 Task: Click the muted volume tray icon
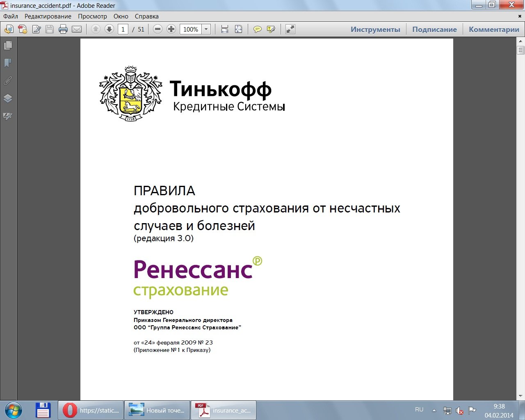[459, 410]
